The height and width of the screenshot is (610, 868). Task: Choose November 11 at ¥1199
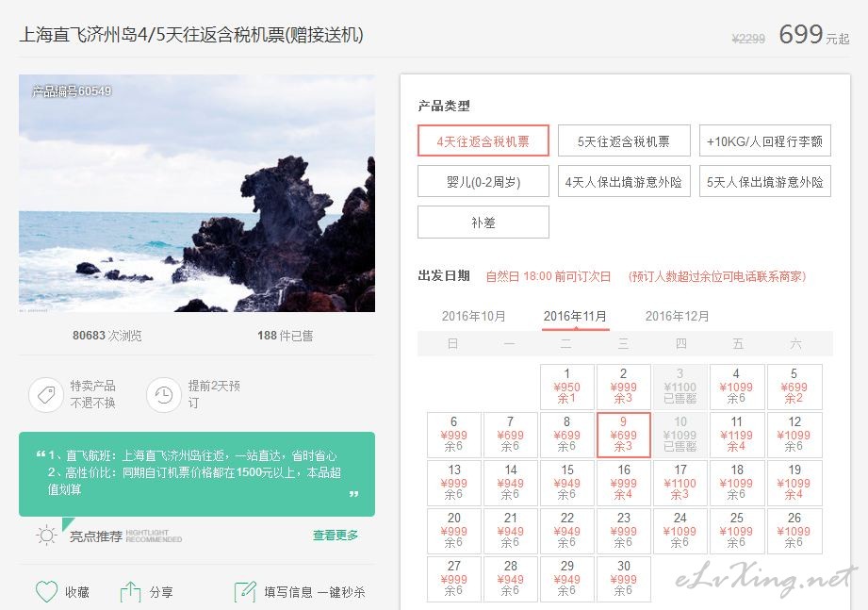[x=737, y=435]
